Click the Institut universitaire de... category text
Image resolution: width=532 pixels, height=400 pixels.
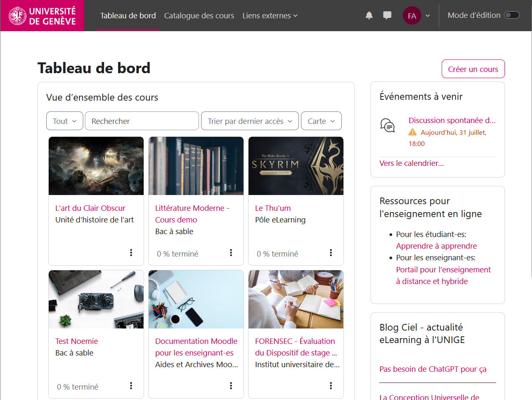point(297,365)
